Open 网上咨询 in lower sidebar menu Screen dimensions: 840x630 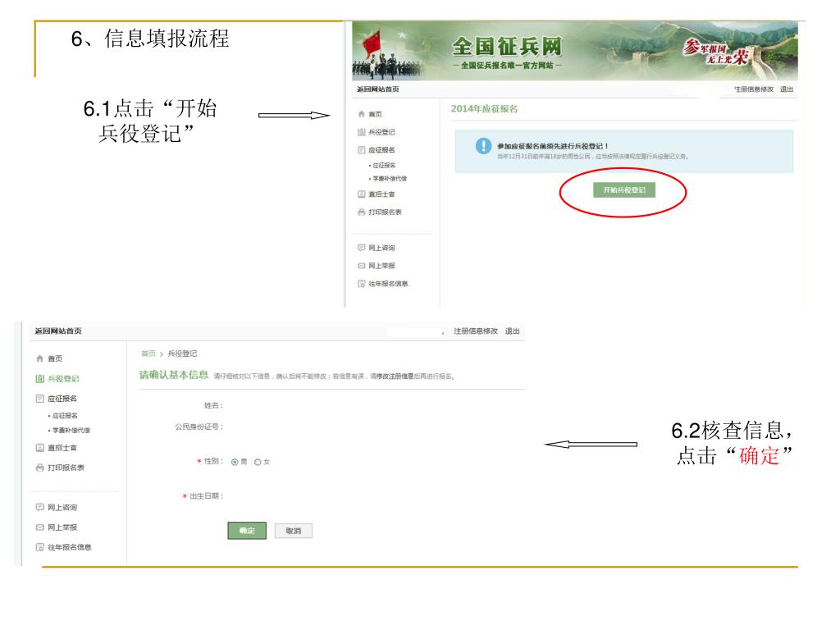click(62, 507)
